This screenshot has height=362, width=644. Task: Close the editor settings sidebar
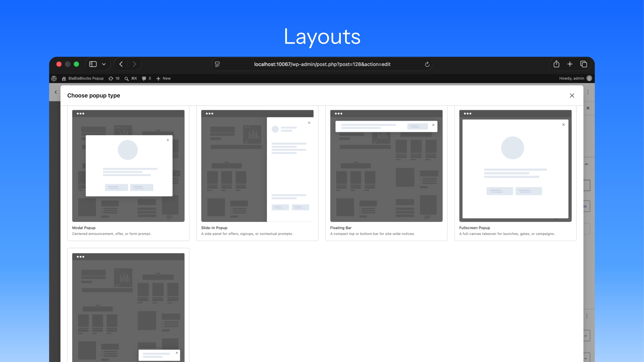[588, 108]
